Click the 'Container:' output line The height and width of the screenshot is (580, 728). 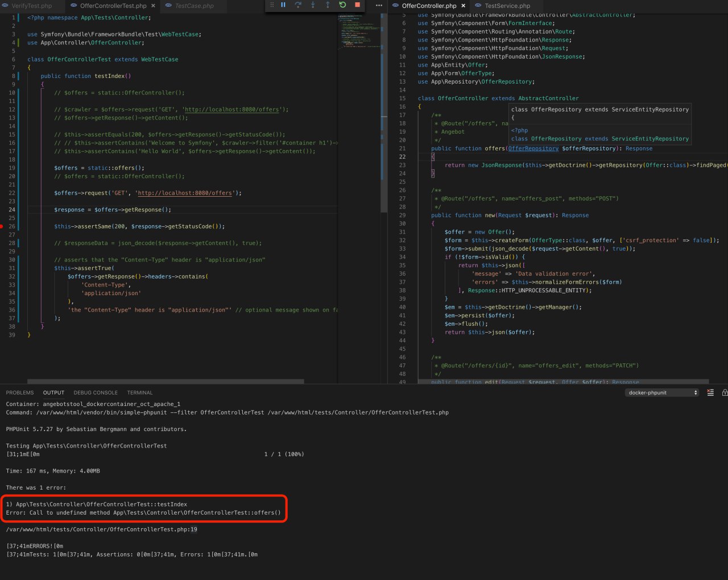coord(93,404)
